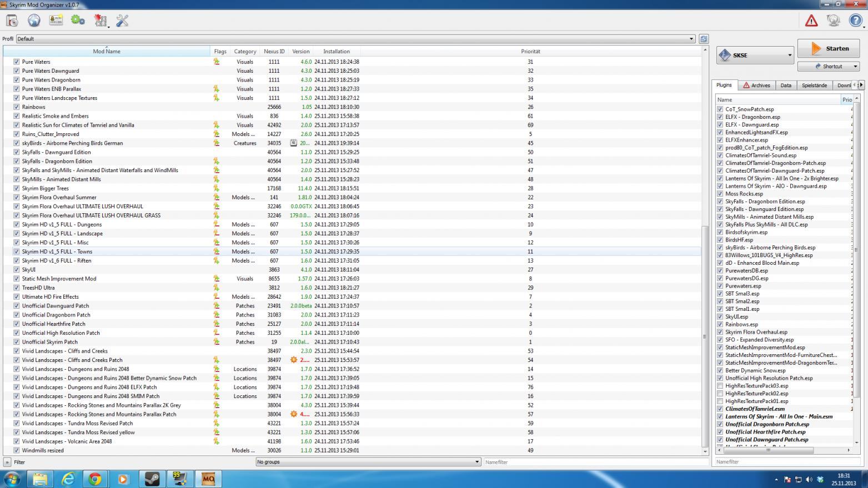Click flag icon on TreesHD Ultra row
Screen dimensions: 868x488
coord(217,288)
